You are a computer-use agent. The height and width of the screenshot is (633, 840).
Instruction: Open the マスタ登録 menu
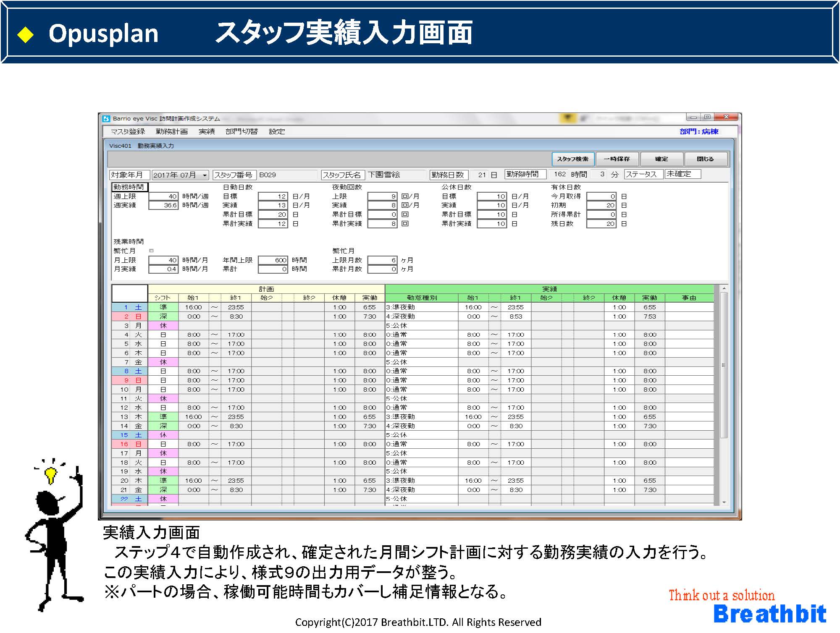(x=128, y=132)
